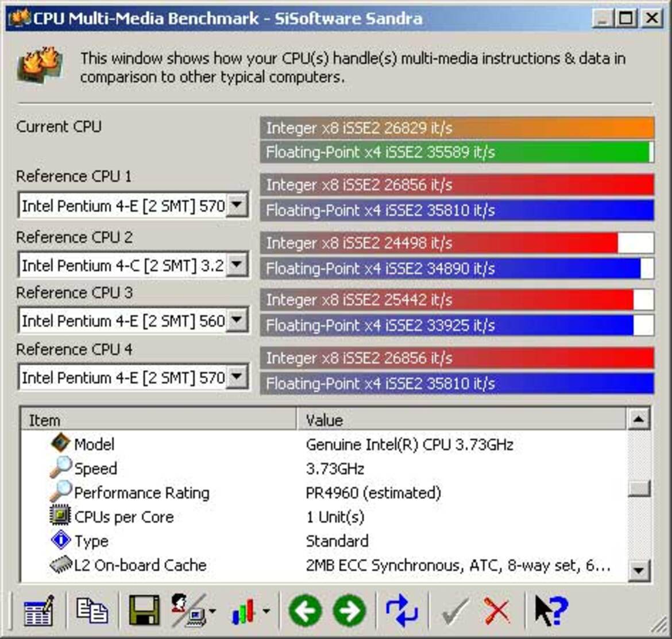This screenshot has width=672, height=639.
Task: Close the CPU Multi-Media Benchmark window
Action: 652,18
